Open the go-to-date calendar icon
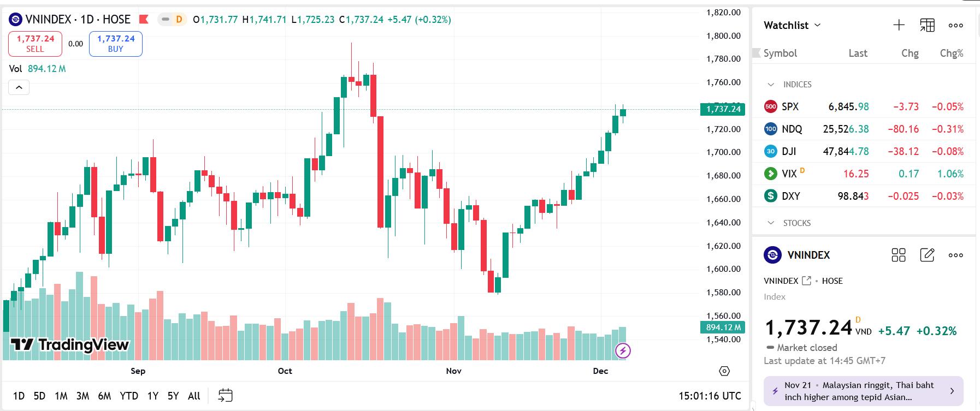Viewport: 980px width, 411px height. pos(225,396)
